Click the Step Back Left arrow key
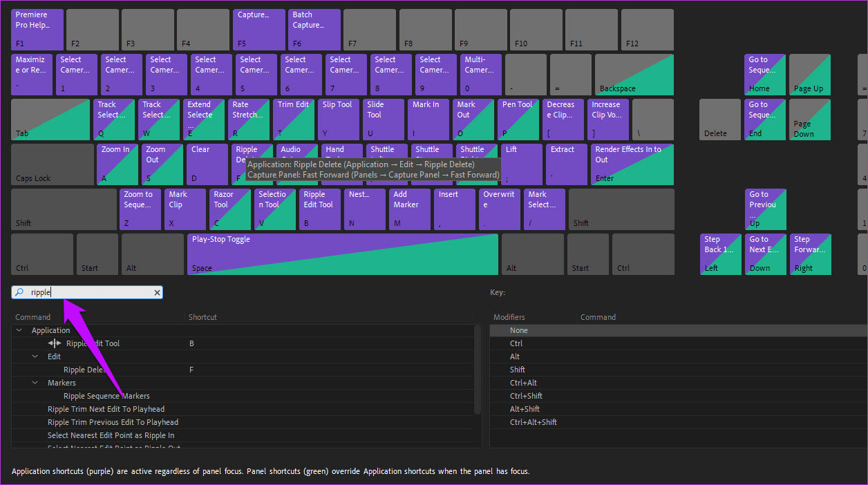 (x=720, y=254)
